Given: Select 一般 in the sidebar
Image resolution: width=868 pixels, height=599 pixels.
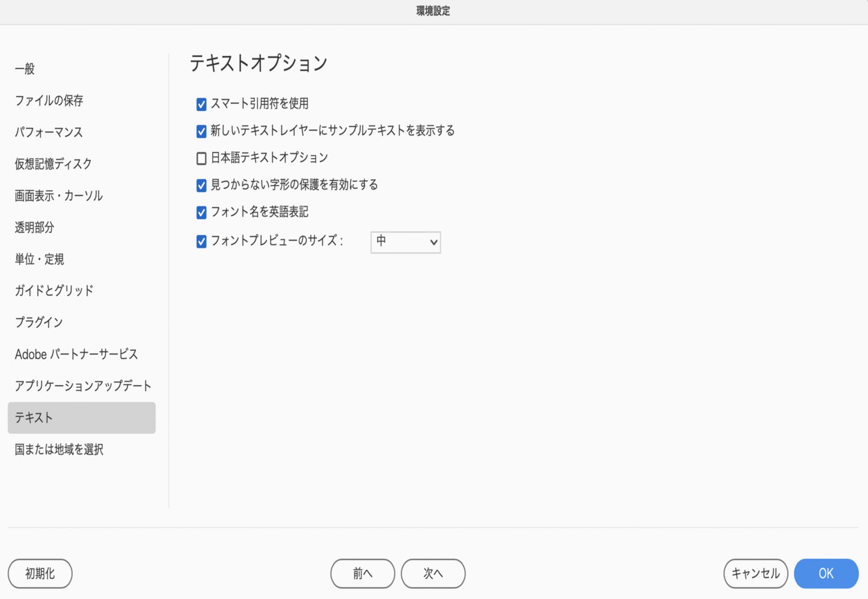Looking at the screenshot, I should [25, 69].
